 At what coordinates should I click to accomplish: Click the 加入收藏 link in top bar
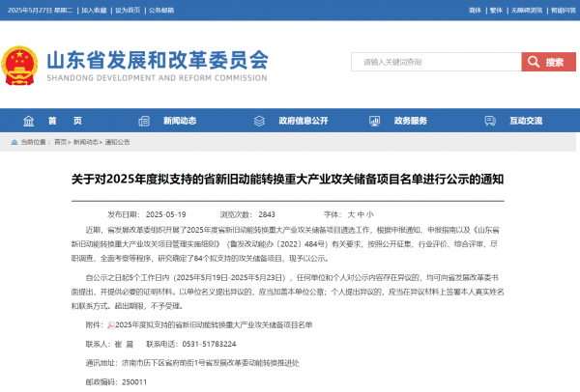[94, 11]
